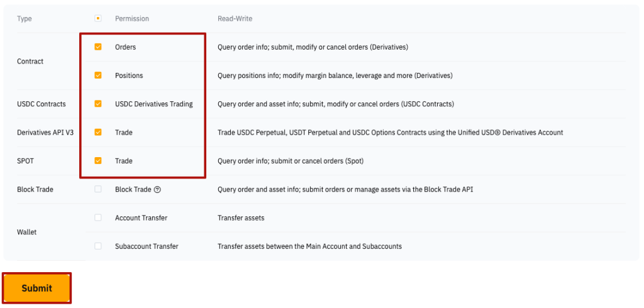Click the Orders permission label
644x308 pixels.
(125, 47)
